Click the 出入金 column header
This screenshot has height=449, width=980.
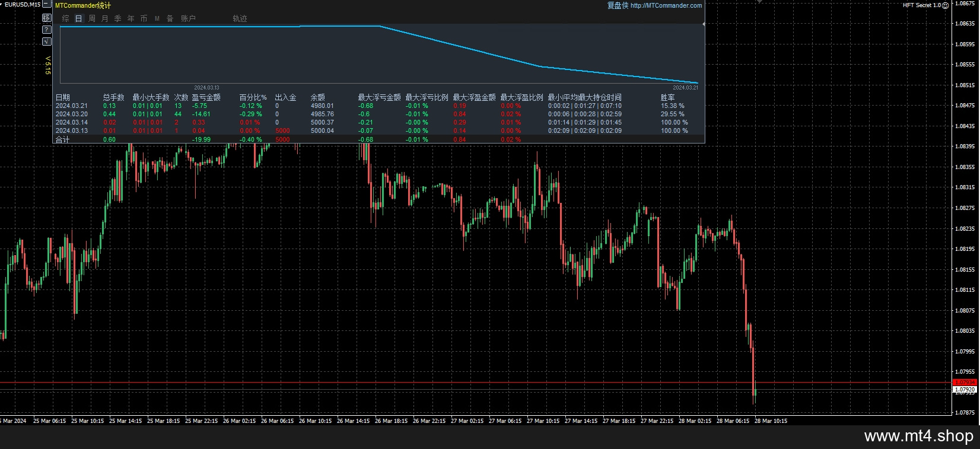coord(285,97)
